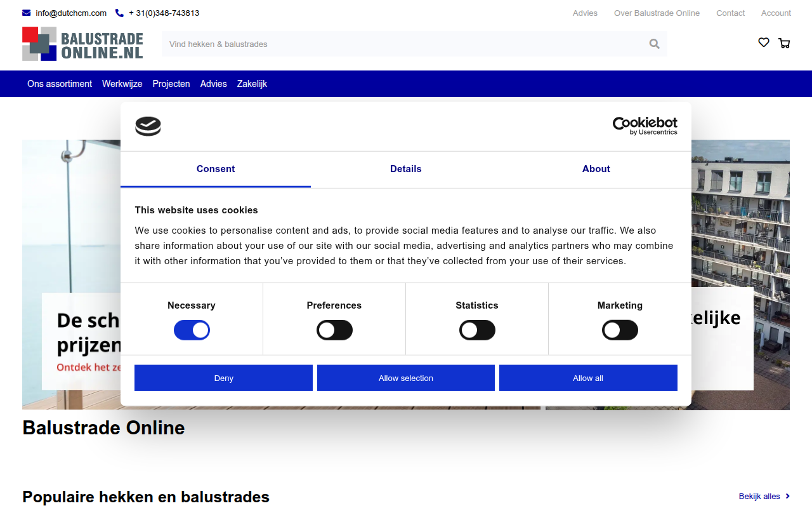Image resolution: width=812 pixels, height=508 pixels.
Task: Focus the Vind hekken & balustrades search field
Action: click(x=414, y=44)
